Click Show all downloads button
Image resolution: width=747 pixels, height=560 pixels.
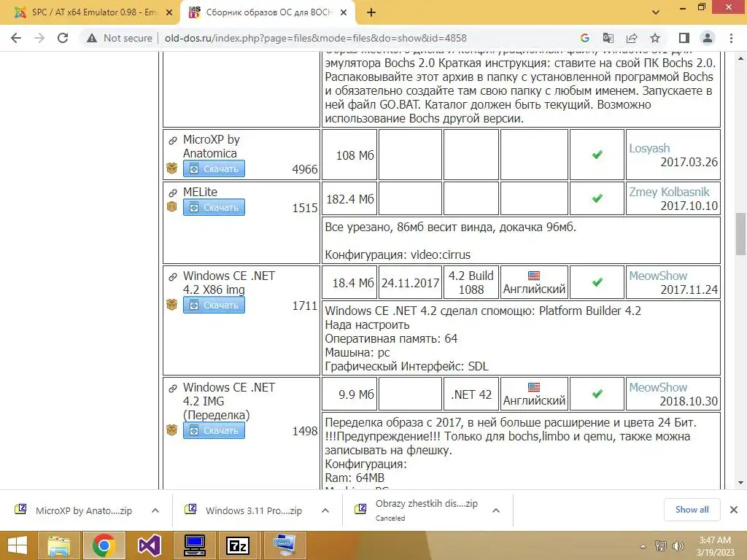(x=692, y=510)
